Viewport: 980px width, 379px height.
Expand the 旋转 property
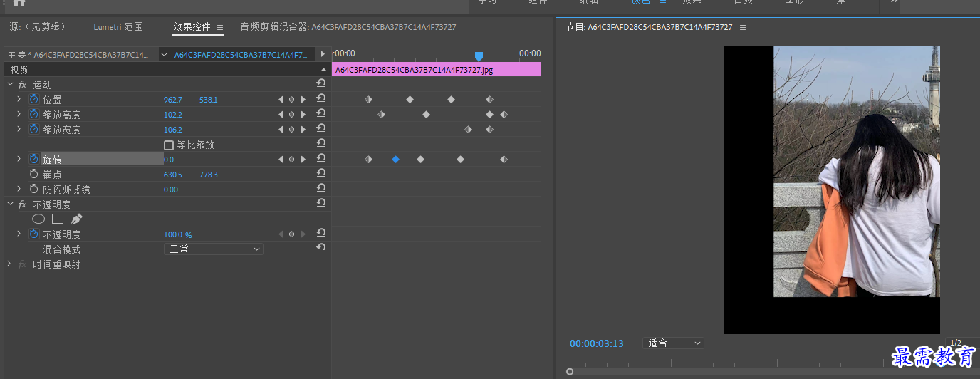(x=19, y=160)
